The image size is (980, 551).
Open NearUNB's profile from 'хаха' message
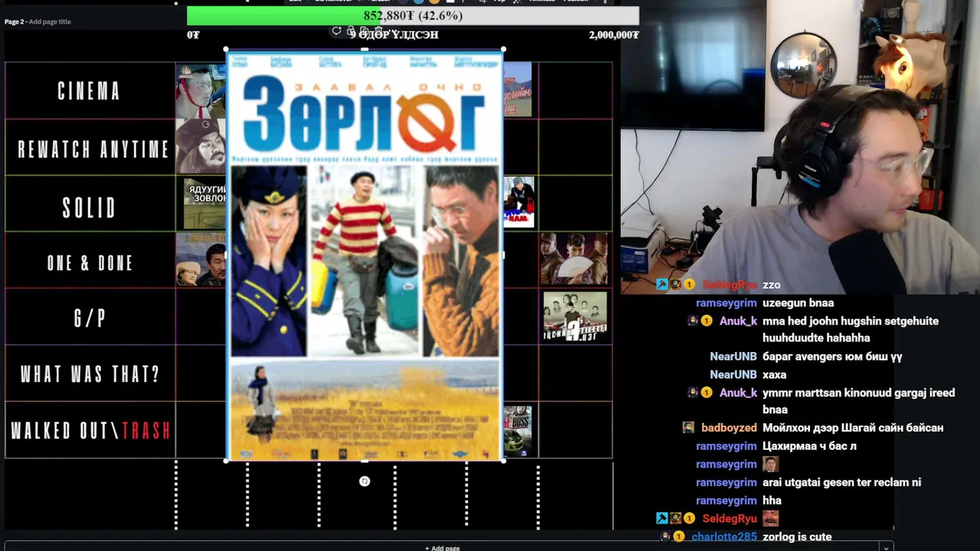click(x=733, y=374)
